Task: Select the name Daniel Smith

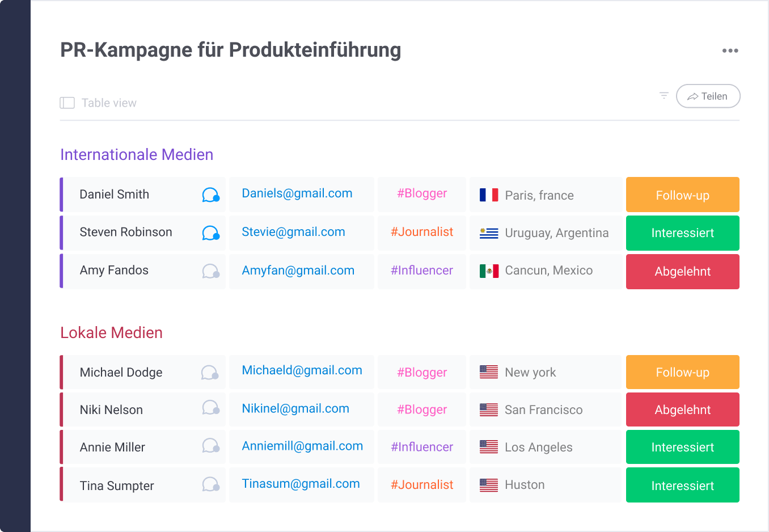Action: pyautogui.click(x=114, y=195)
